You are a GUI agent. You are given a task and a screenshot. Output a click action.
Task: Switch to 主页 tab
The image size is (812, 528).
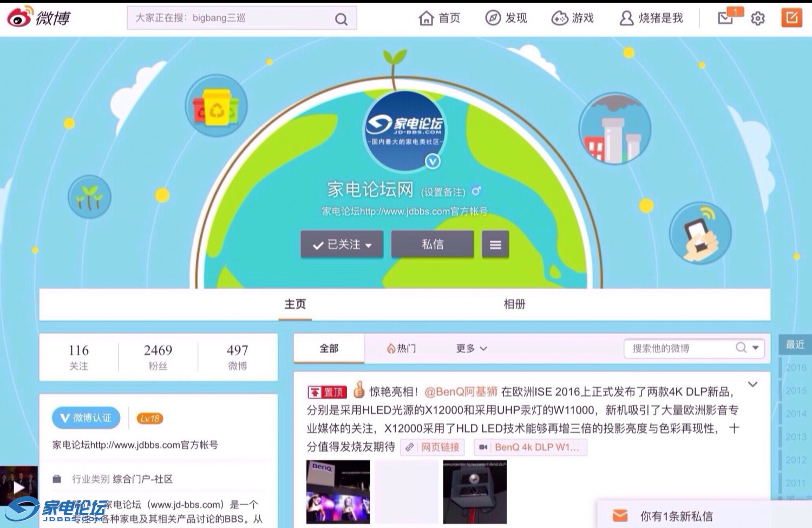click(295, 304)
